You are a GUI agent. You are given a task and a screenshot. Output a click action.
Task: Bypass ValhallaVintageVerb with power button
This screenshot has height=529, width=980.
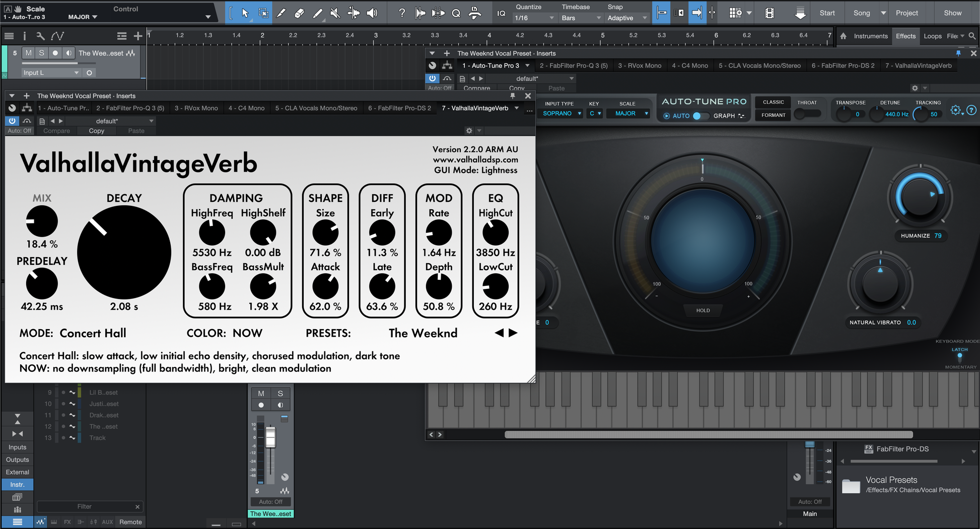(12, 121)
